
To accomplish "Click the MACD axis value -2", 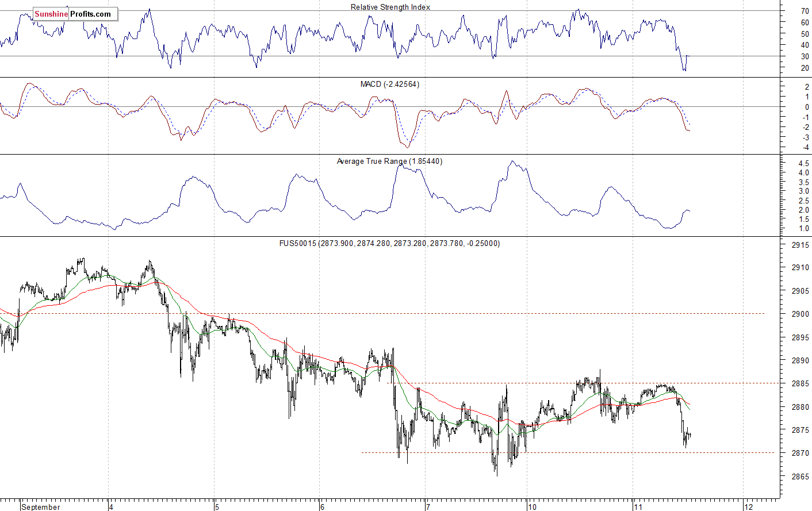I will [x=806, y=128].
